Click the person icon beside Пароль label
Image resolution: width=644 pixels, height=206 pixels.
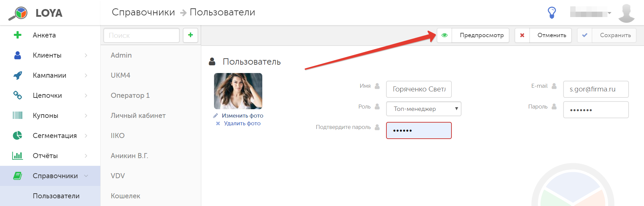(554, 107)
